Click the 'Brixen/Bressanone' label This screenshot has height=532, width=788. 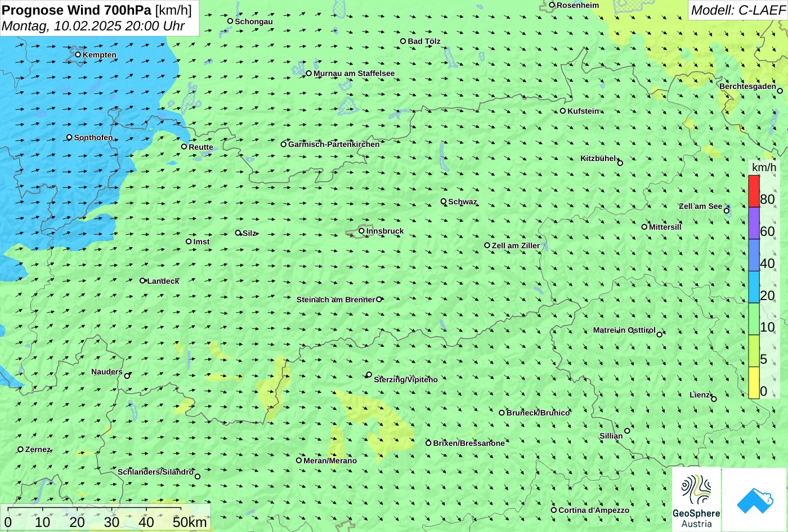pyautogui.click(x=469, y=443)
